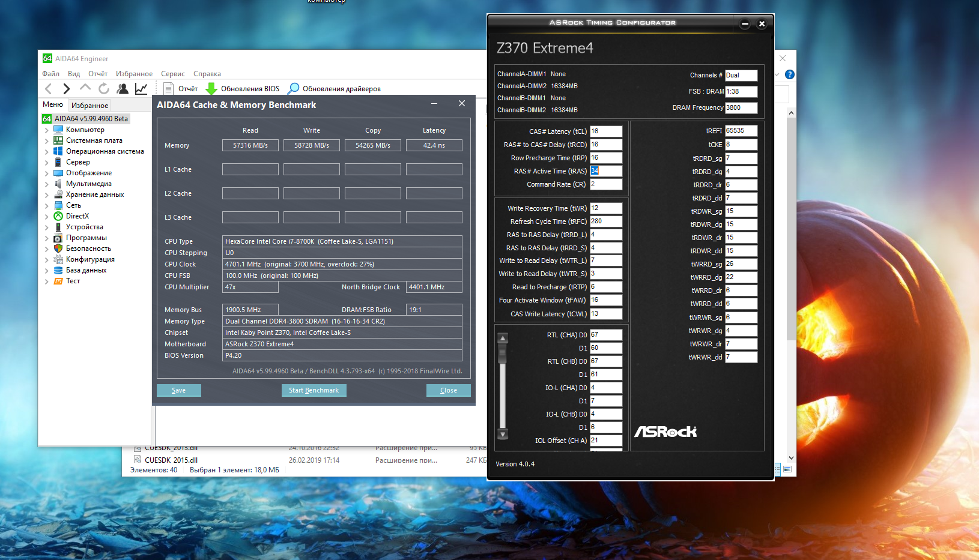979x560 pixels.
Task: Click the RAS# Active Time (tRAS) field
Action: tap(606, 171)
